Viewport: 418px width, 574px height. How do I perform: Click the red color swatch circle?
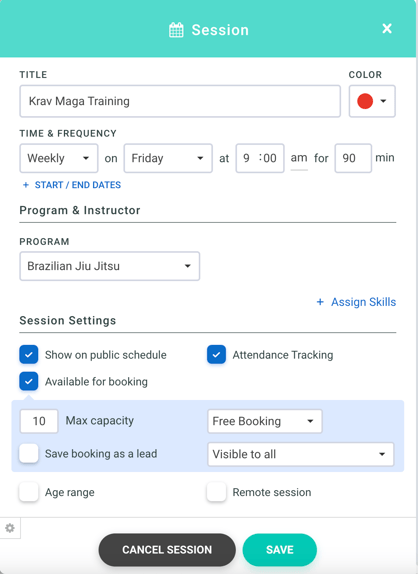pyautogui.click(x=365, y=101)
